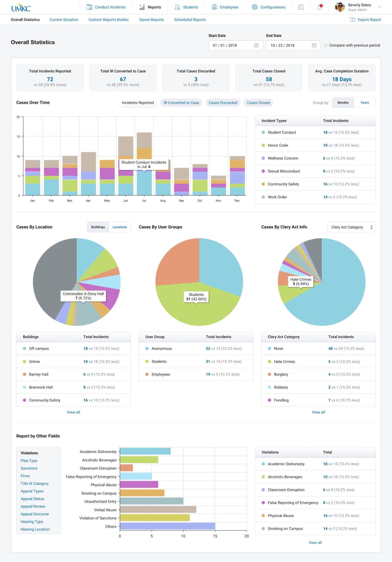392x562 pixels.
Task: Open the End Date calendar icon
Action: point(314,45)
